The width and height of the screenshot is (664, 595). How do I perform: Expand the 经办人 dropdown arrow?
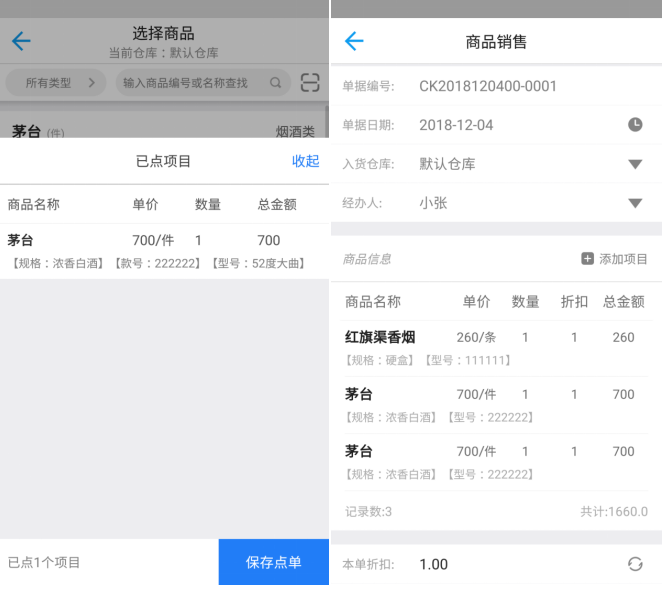click(x=635, y=203)
